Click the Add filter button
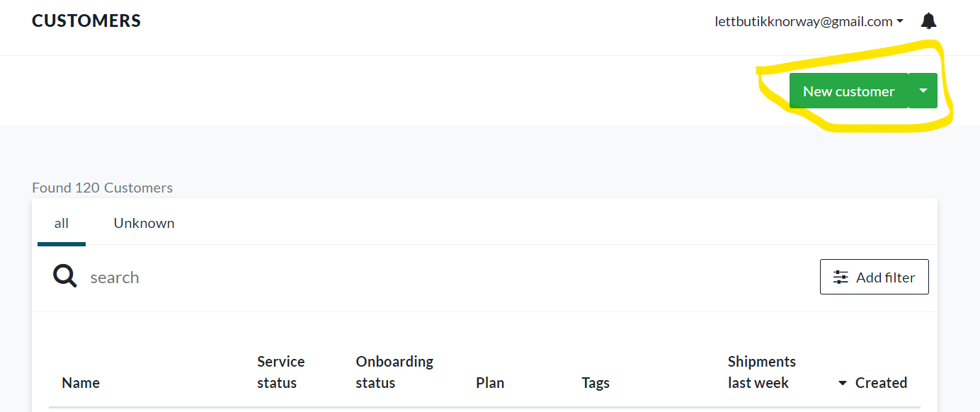Screen dimensions: 980x412 click(874, 277)
